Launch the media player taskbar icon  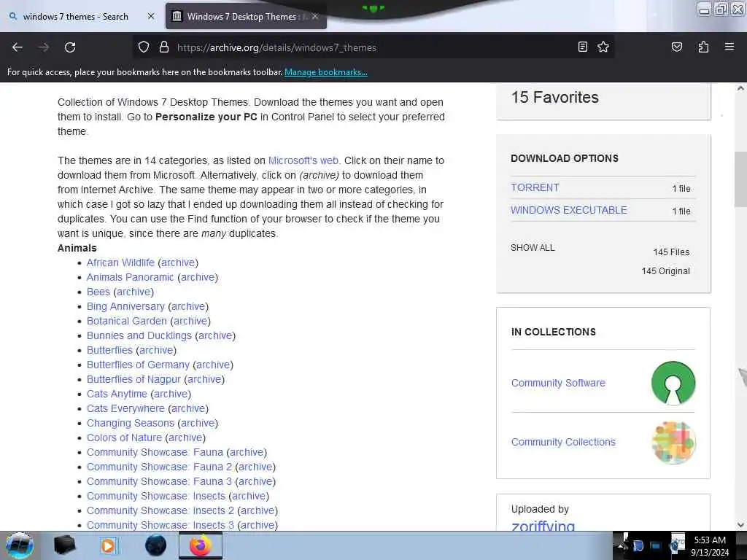click(109, 545)
